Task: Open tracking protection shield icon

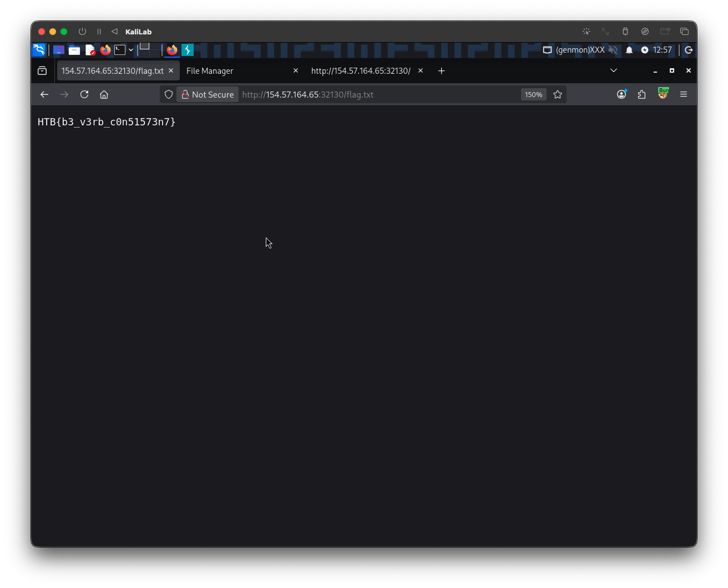Action: (169, 94)
